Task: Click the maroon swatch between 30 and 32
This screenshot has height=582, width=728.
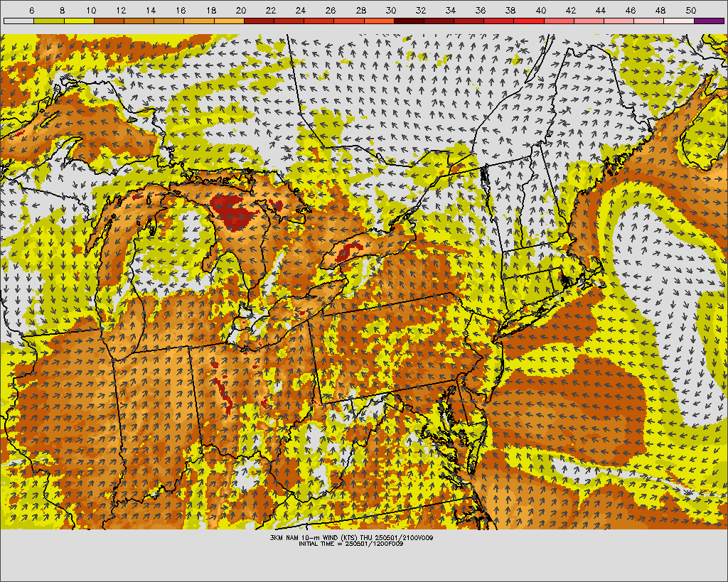Action: point(409,21)
